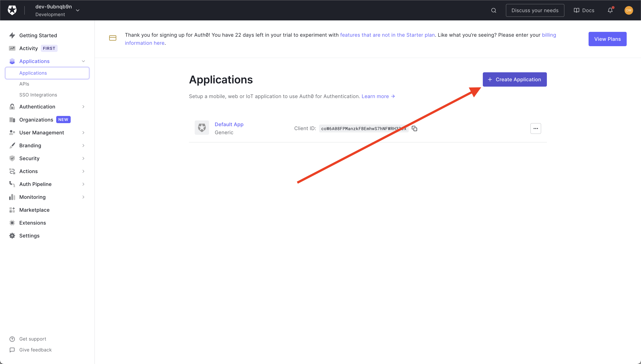Click the Get support help icon

pyautogui.click(x=12, y=339)
